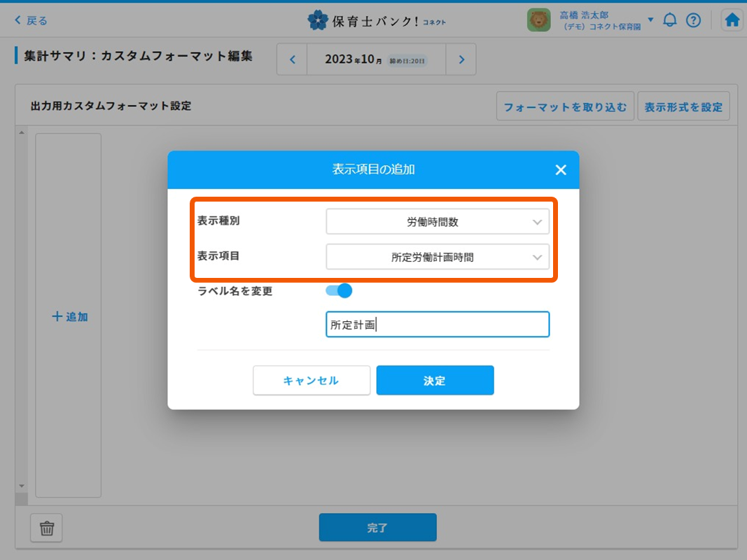
Task: Click 表示形式を設定 button
Action: pos(683,107)
